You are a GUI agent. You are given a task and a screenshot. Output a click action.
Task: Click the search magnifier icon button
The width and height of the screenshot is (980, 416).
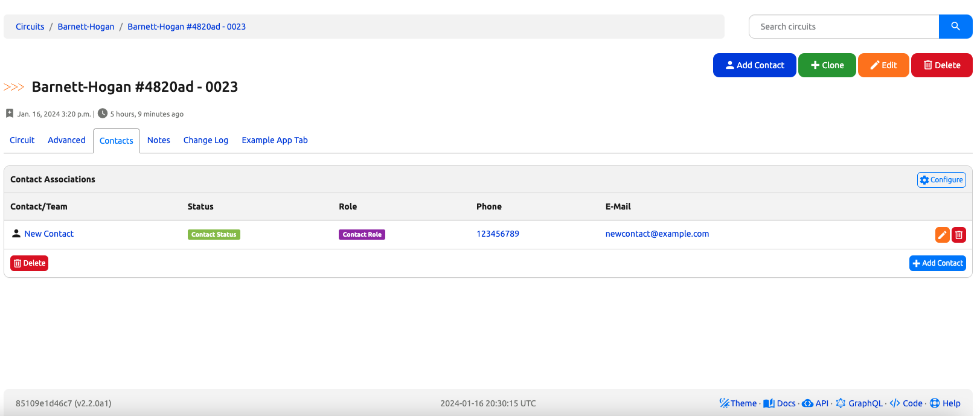pos(955,27)
